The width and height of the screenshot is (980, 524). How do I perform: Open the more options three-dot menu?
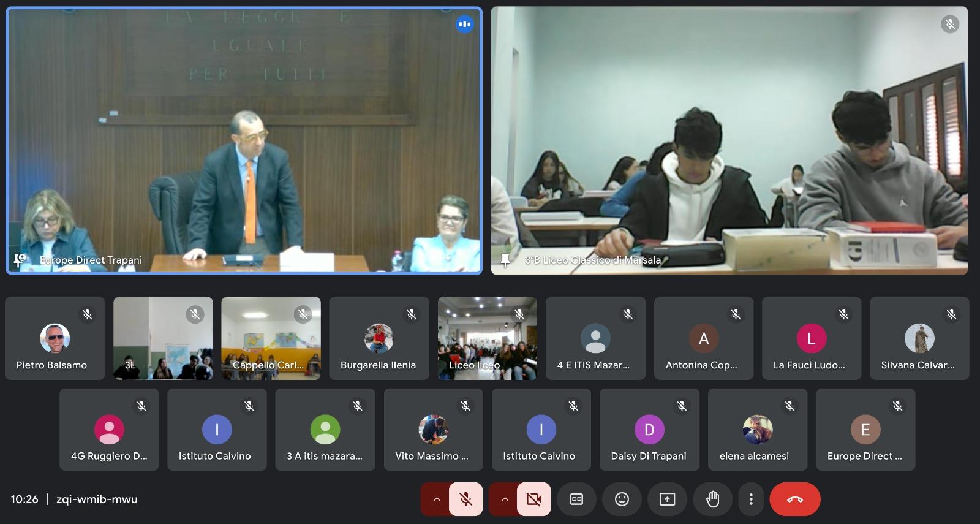click(751, 499)
